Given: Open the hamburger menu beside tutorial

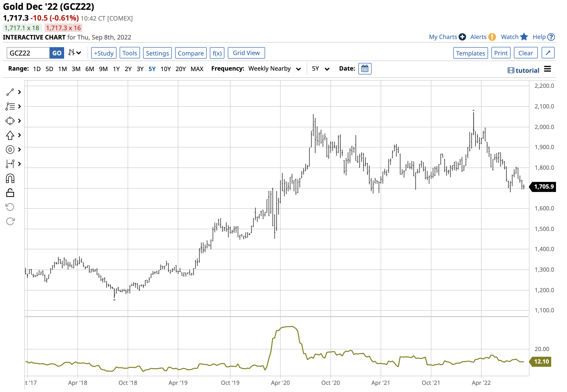Looking at the screenshot, I should pos(547,69).
